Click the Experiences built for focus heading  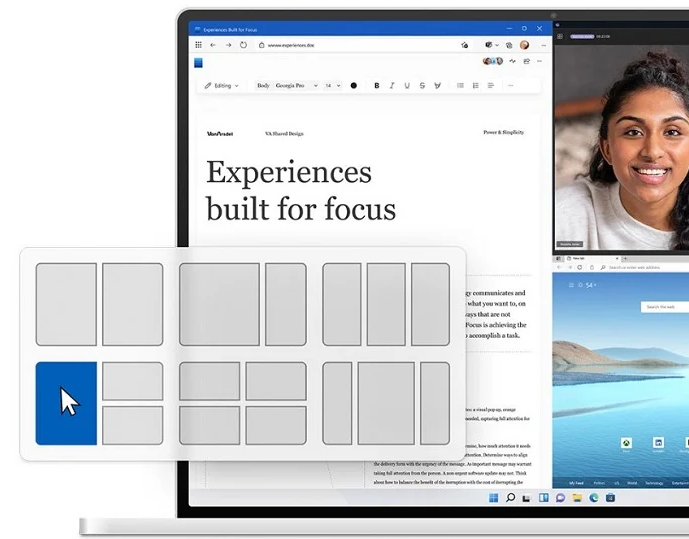point(301,191)
